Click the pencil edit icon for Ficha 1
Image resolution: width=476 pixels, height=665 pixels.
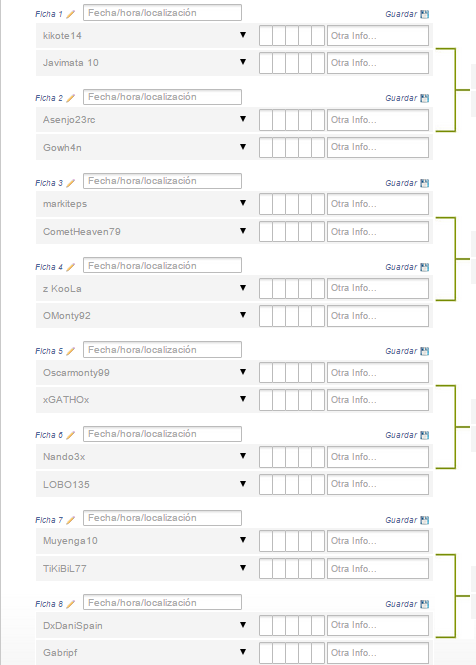[70, 14]
